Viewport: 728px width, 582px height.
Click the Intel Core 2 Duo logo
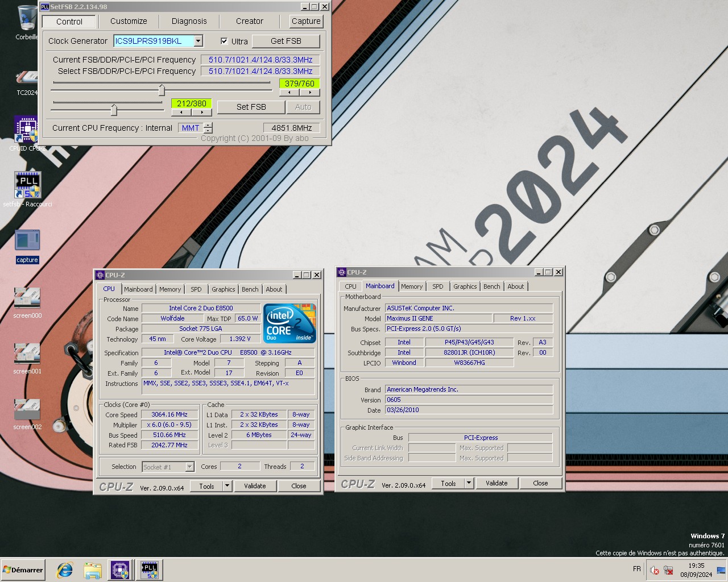[289, 323]
